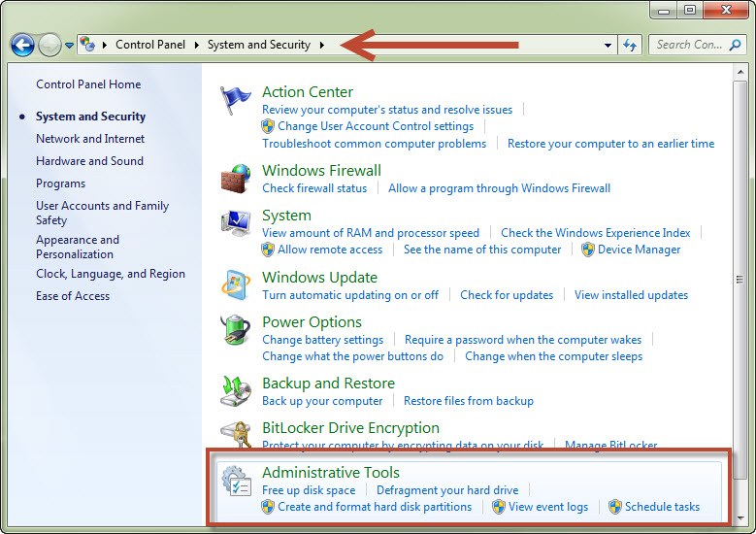
Task: Click Troubleshoot common computer problems
Action: [375, 144]
